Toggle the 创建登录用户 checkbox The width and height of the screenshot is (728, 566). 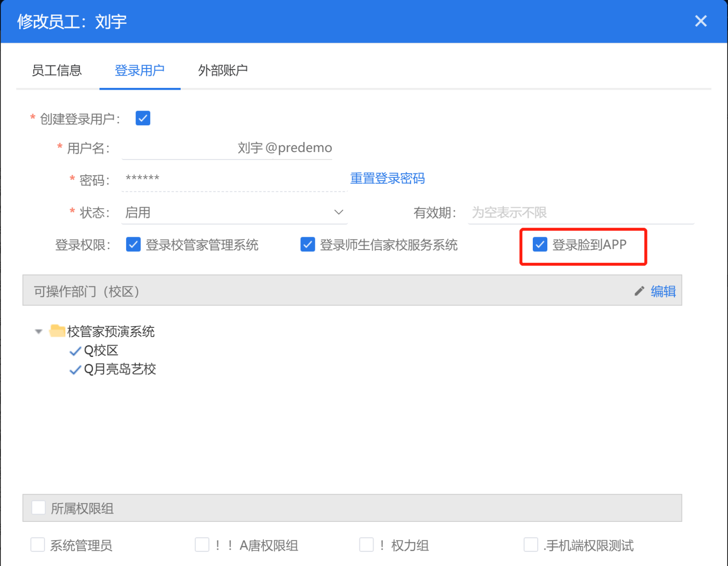143,118
